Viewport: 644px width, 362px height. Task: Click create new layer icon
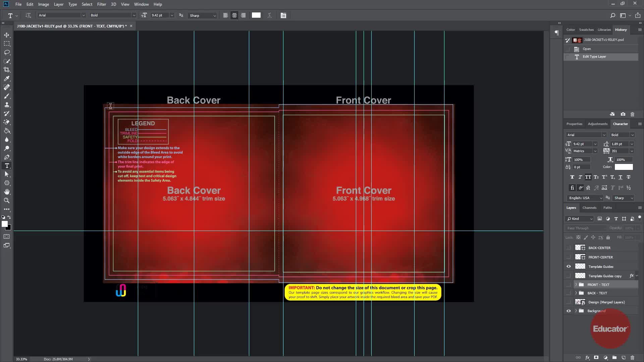623,358
